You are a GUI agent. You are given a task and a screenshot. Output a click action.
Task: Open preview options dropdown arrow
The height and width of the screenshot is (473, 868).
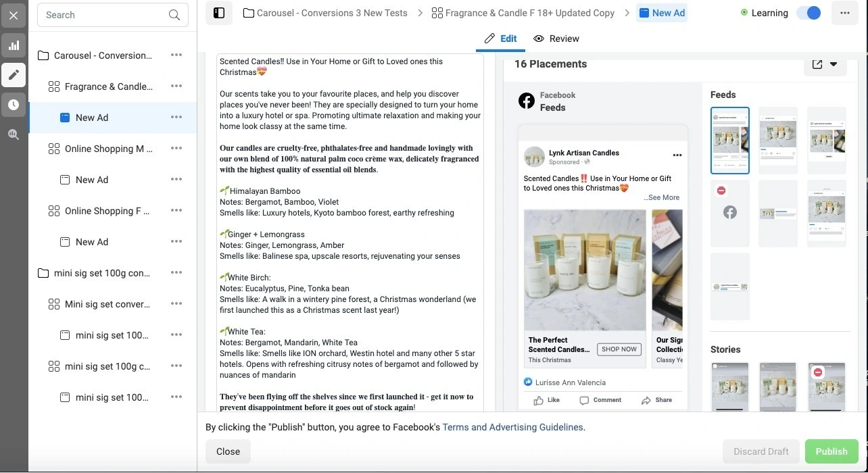834,64
